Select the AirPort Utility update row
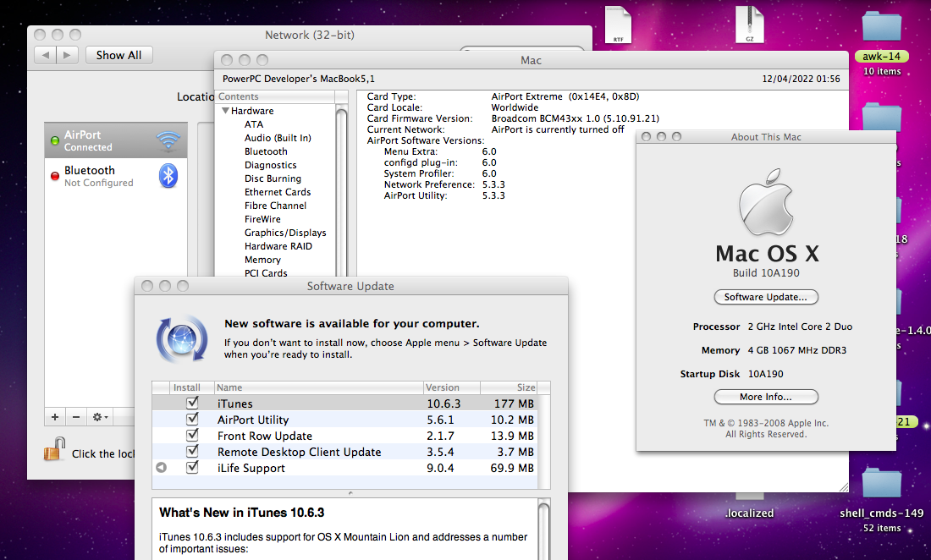 (x=345, y=420)
